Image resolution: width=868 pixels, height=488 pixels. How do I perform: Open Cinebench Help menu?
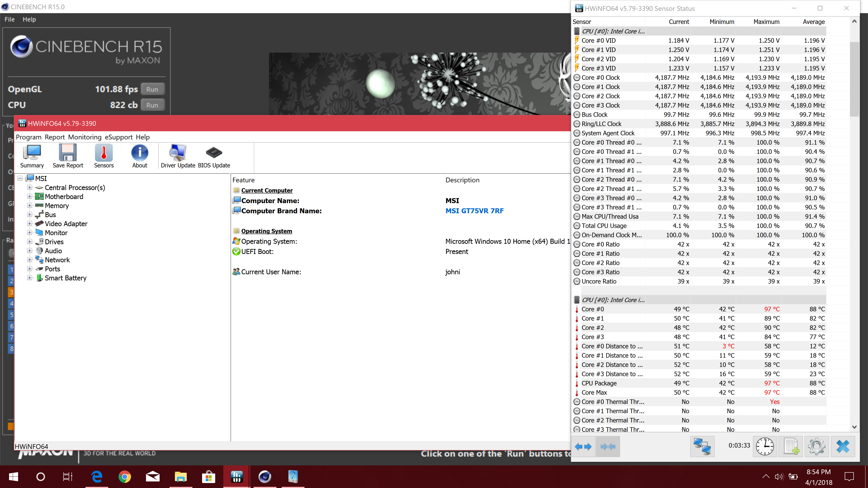click(x=29, y=19)
